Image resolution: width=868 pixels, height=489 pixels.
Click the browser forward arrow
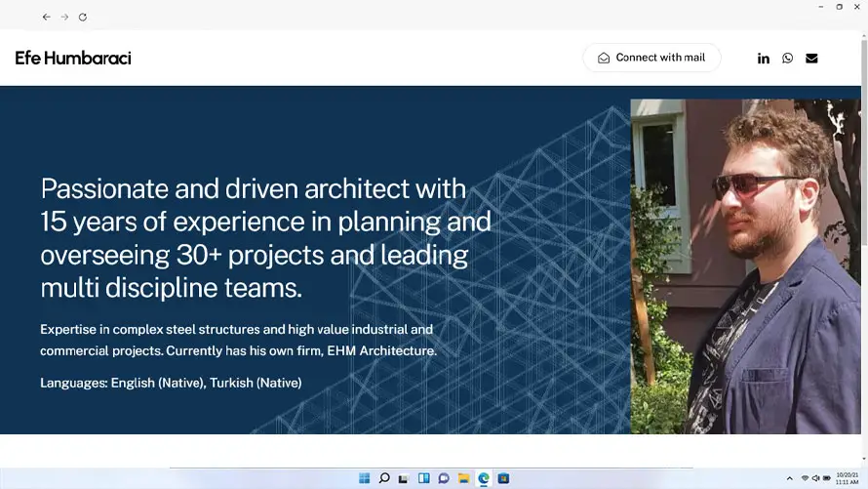[64, 18]
